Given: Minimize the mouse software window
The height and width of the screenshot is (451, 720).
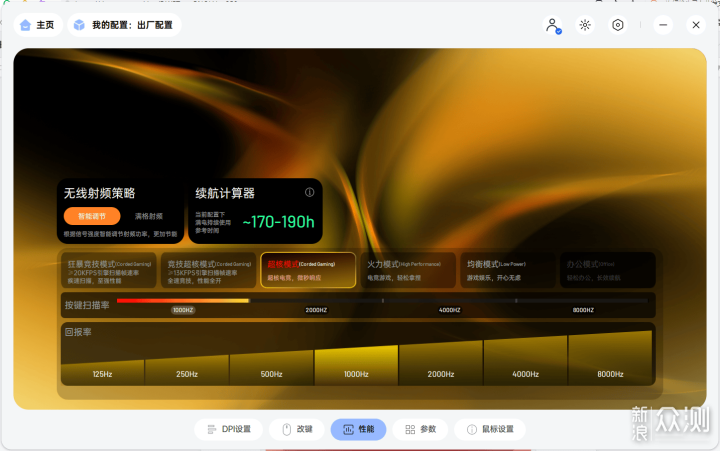Looking at the screenshot, I should point(663,25).
